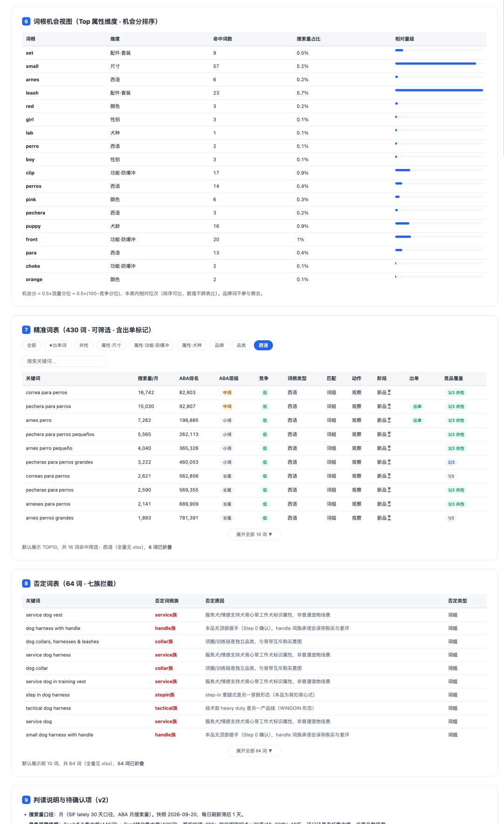Click the section 7 number badge
This screenshot has width=504, height=824.
(26, 330)
